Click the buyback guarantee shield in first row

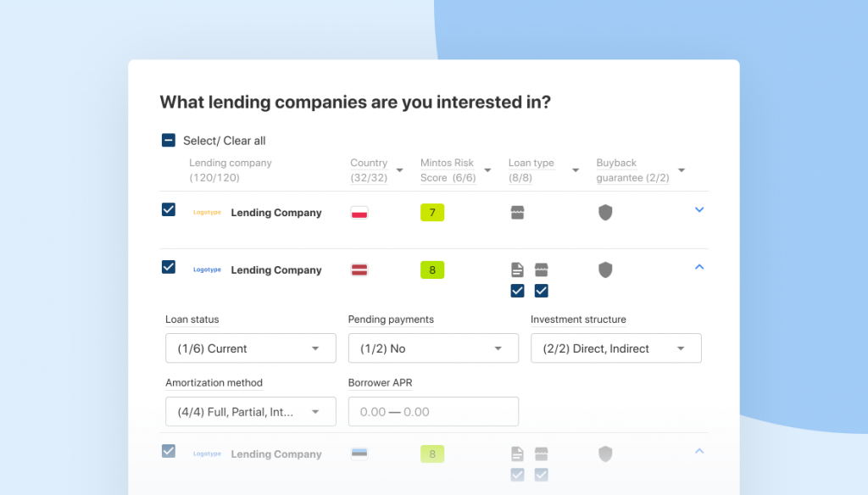tap(605, 213)
